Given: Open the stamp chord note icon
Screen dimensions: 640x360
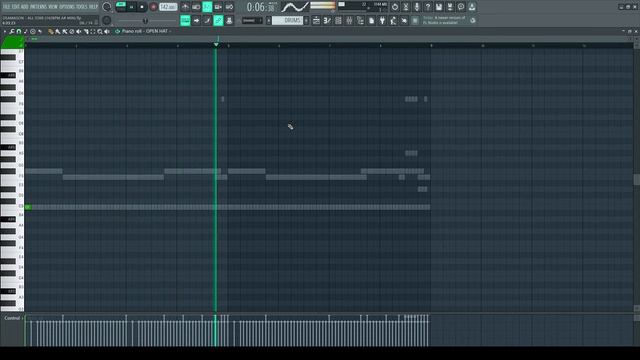Looking at the screenshot, I should coord(26,31).
